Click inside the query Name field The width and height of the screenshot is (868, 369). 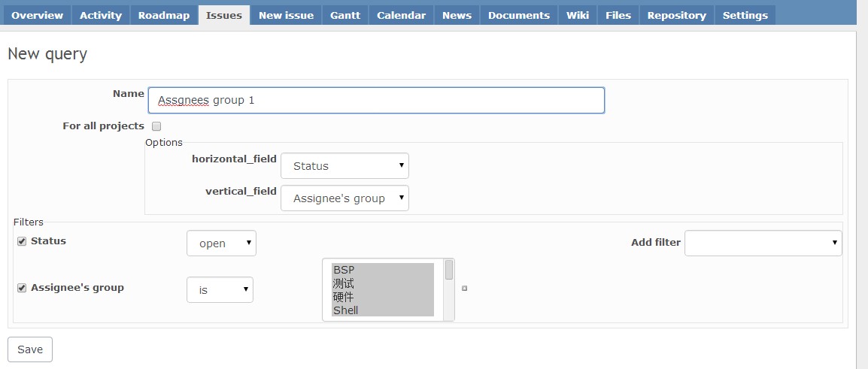376,100
